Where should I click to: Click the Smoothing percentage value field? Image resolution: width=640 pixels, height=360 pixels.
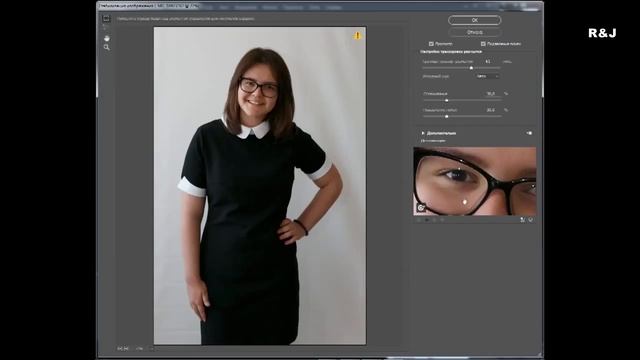[491, 93]
